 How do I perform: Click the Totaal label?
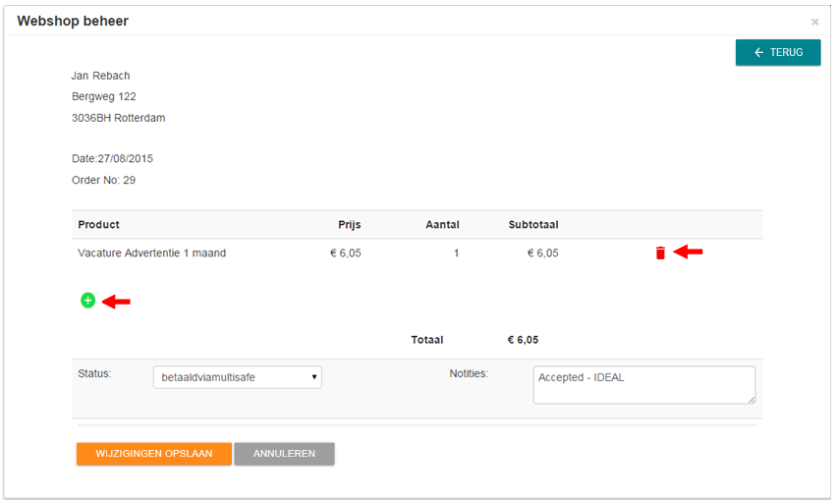(427, 340)
